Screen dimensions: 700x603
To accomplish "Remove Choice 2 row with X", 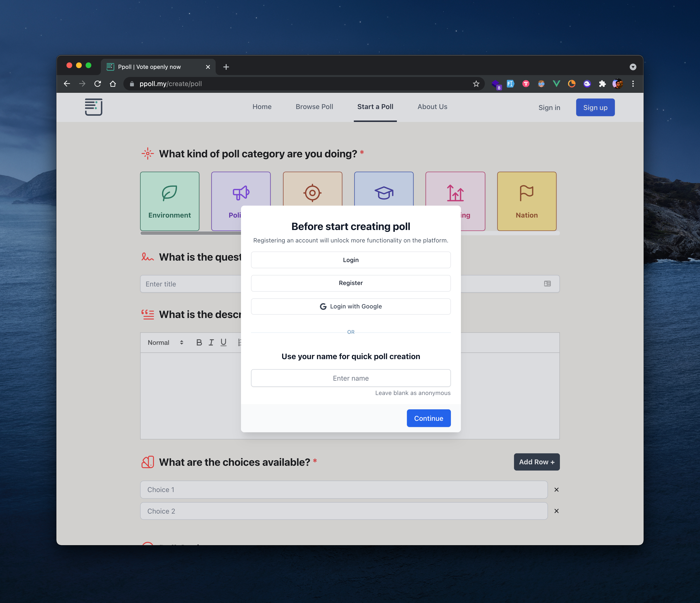I will coord(556,511).
